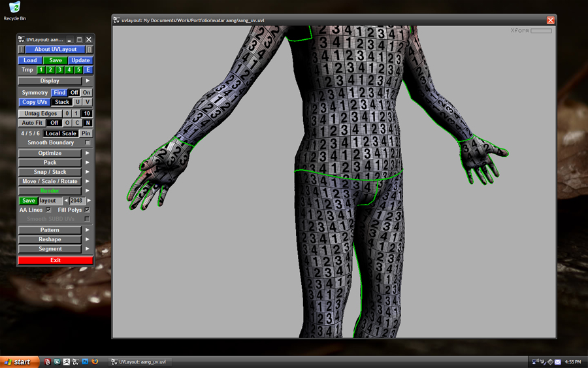Viewport: 588px width, 368px height.
Task: Collapse the Render arrow
Action: coord(88,191)
